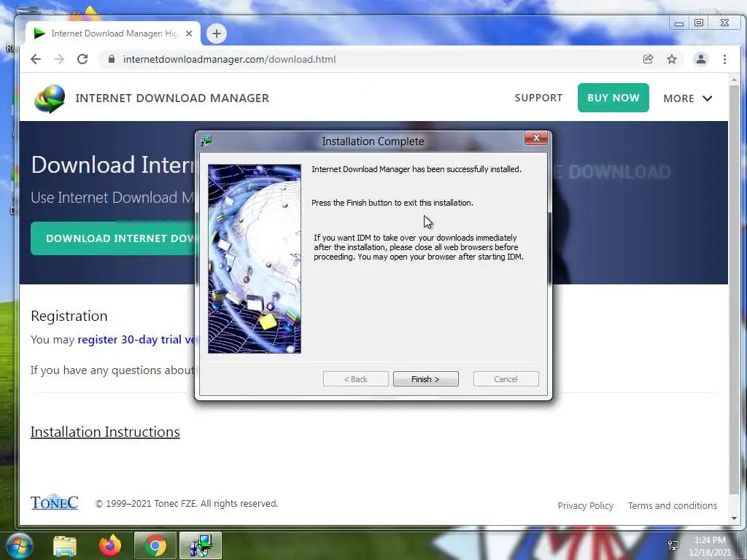This screenshot has width=747, height=560.
Task: Reload the Chrome page
Action: coord(82,59)
